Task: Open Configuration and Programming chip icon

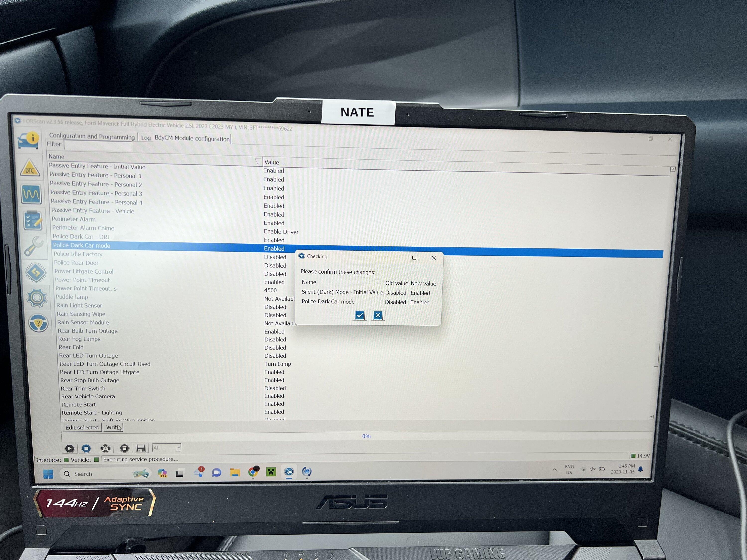Action: coord(36,272)
